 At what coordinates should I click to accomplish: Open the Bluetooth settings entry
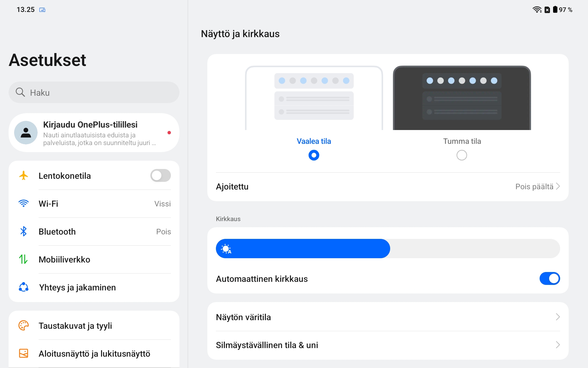coord(94,232)
